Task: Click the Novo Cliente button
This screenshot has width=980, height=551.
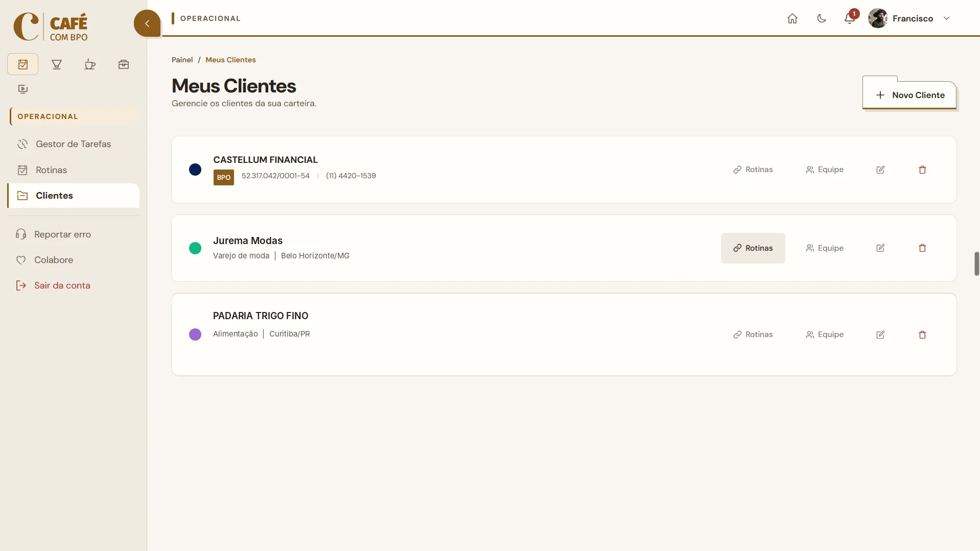Action: point(909,95)
